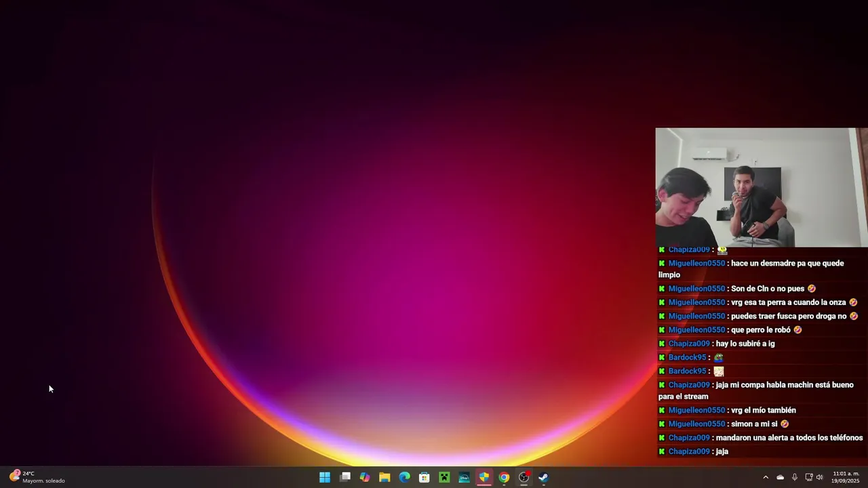Click the microphone tray icon
The height and width of the screenshot is (488, 868).
tap(795, 477)
